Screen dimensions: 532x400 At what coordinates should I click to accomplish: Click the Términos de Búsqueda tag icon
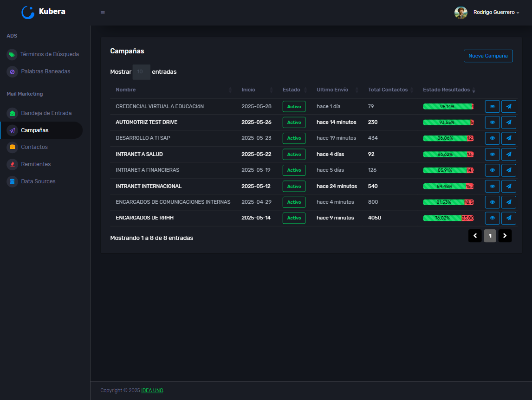(12, 55)
